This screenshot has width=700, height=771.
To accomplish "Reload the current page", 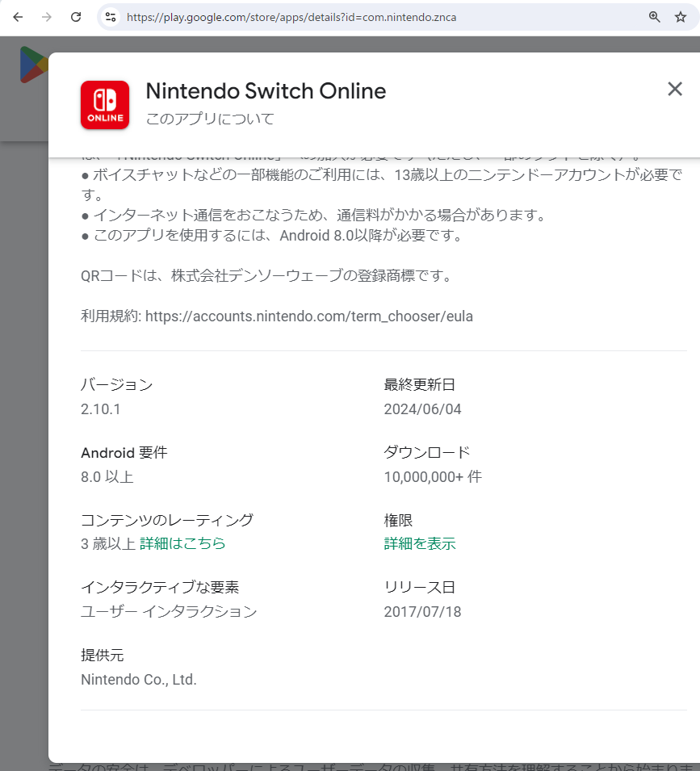I will tap(76, 17).
